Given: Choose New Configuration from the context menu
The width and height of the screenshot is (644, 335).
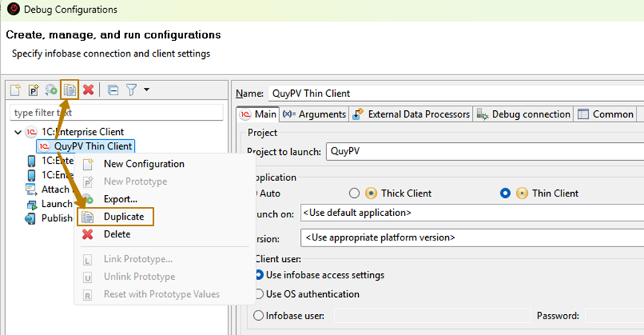Looking at the screenshot, I should [144, 164].
